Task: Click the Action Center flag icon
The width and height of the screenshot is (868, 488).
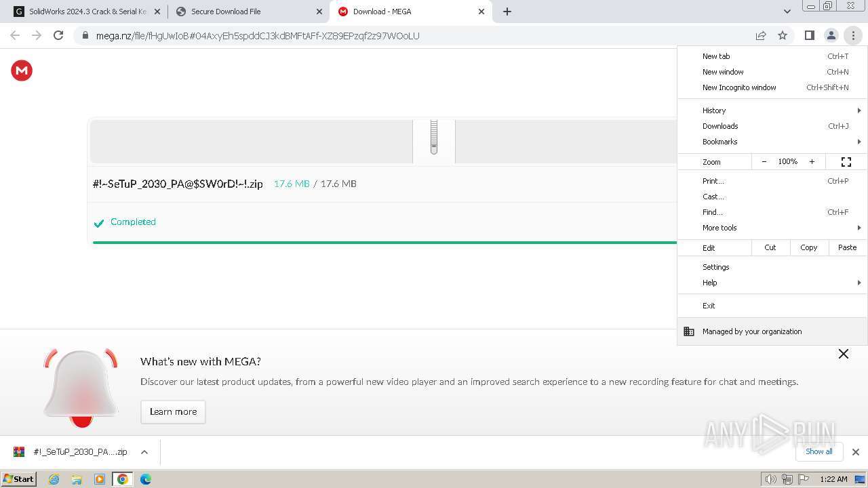Action: pos(804,479)
